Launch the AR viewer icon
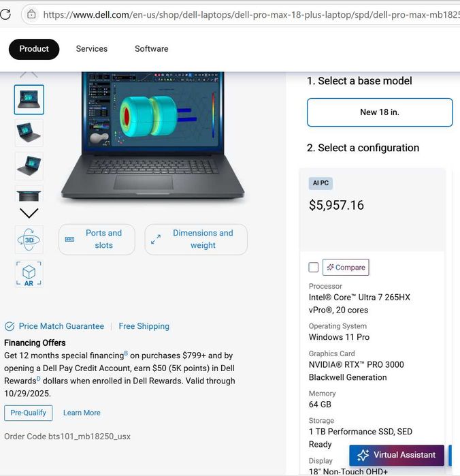This screenshot has width=460, height=476. click(29, 274)
